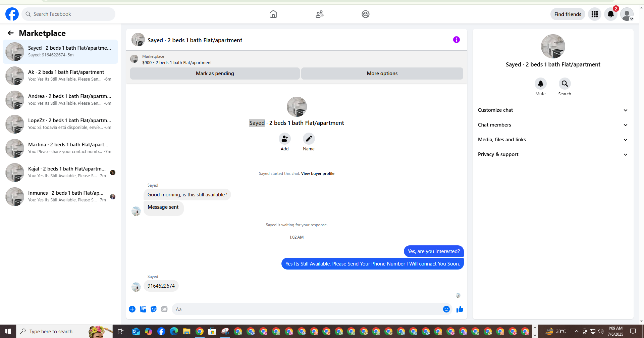Expand Customize chat section
The image size is (644, 338).
pyautogui.click(x=553, y=110)
